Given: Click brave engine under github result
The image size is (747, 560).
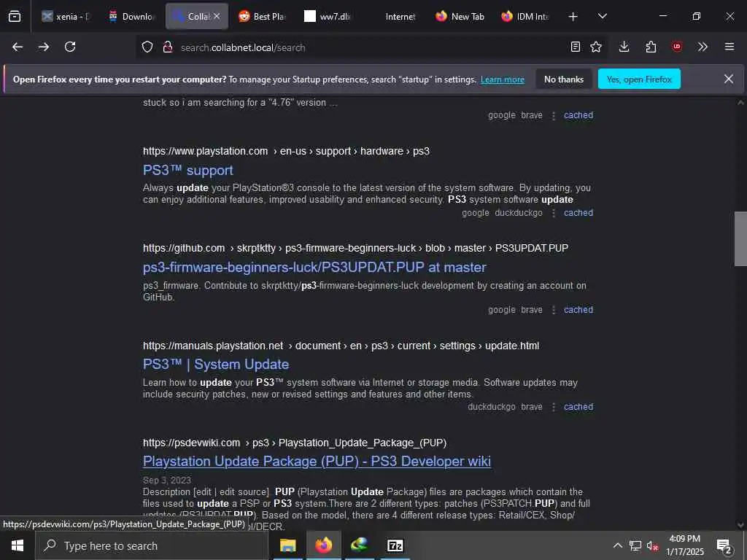Looking at the screenshot, I should pos(532,309).
